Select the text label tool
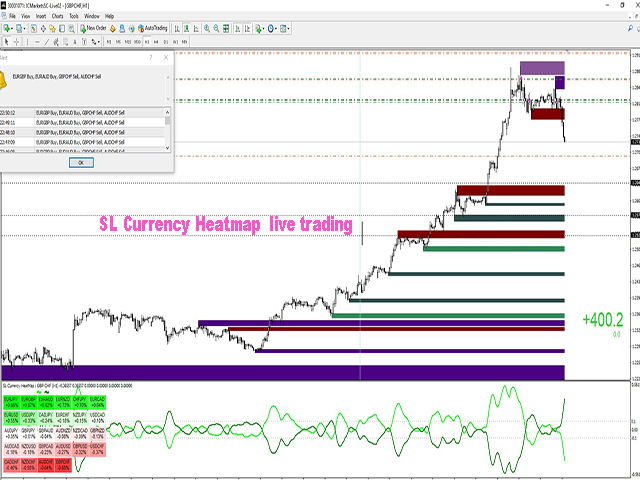Image resolution: width=640 pixels, height=480 pixels. pos(84,42)
